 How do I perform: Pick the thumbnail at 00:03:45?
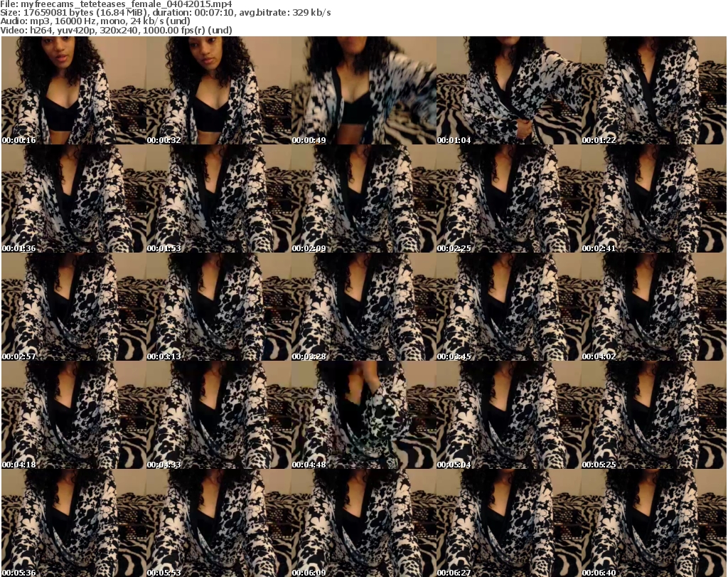tap(509, 307)
